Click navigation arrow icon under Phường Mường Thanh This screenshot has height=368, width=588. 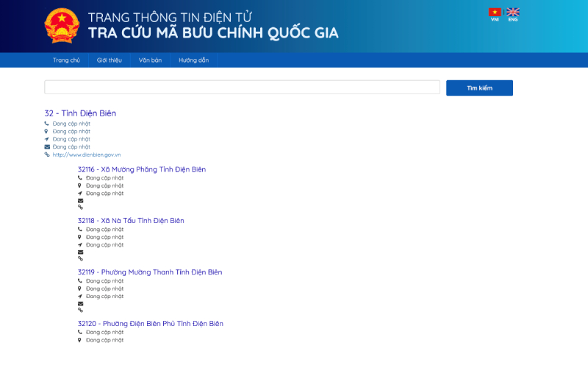pos(80,297)
